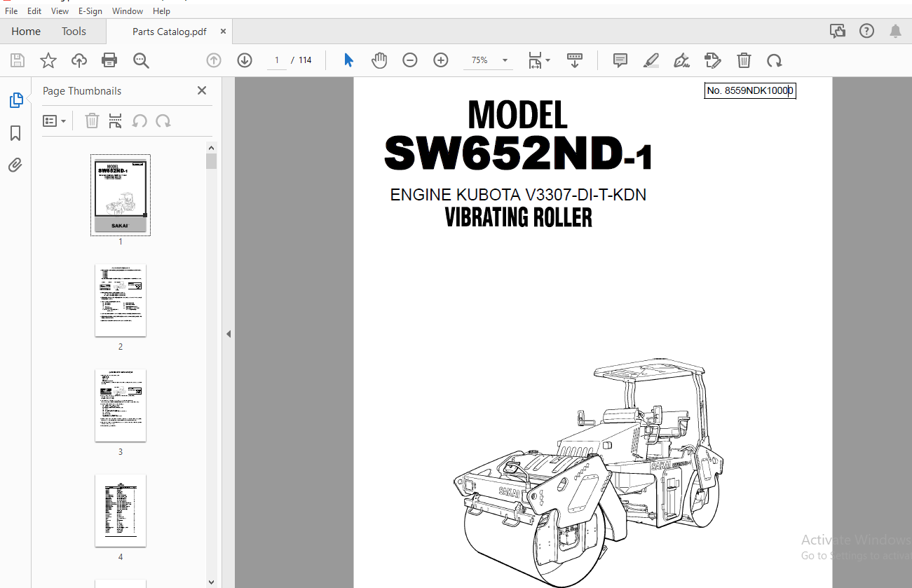Rotate page clockwise in toolbar
The height and width of the screenshot is (588, 912).
tap(775, 60)
